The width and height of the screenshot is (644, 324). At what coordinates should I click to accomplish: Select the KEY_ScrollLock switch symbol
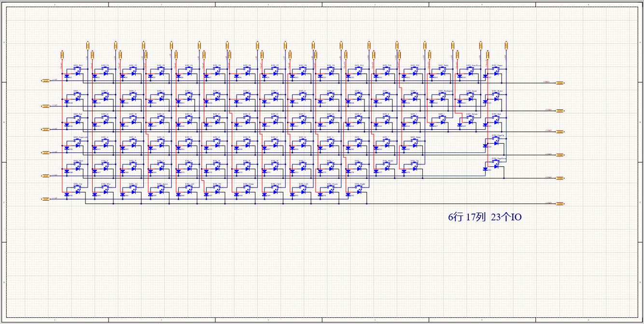tap(470, 68)
